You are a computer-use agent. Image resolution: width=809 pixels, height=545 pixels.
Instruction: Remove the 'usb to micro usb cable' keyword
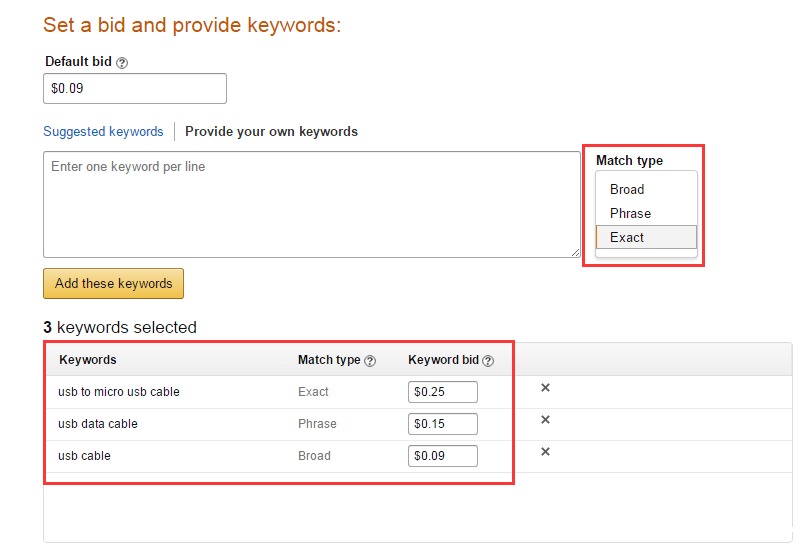(x=545, y=388)
